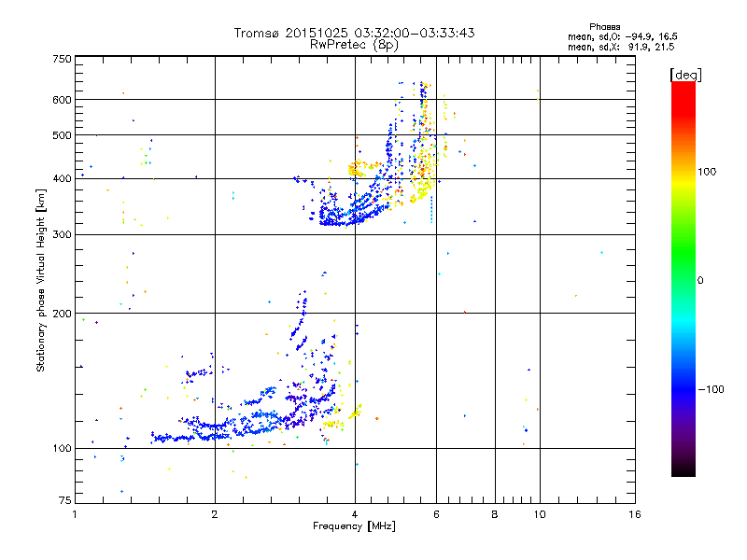Click the y-axis tick label '300'

pos(62,235)
